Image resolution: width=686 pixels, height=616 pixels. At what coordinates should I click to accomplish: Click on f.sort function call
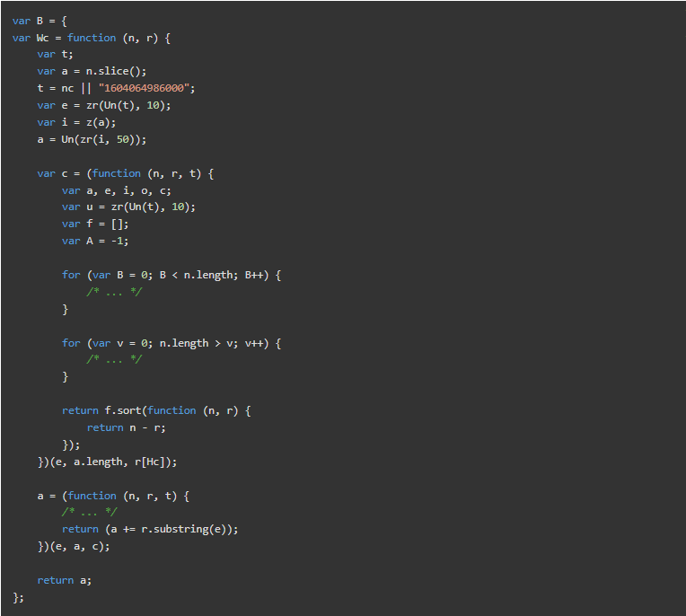click(x=122, y=410)
